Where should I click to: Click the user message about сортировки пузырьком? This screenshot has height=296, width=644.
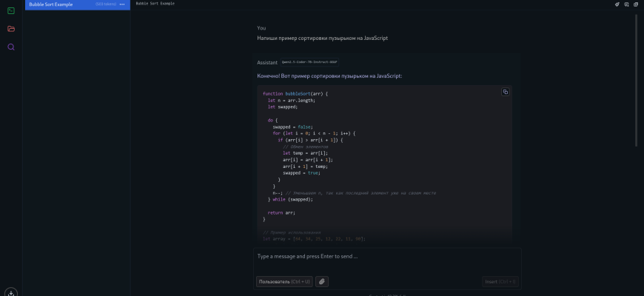[x=322, y=38]
